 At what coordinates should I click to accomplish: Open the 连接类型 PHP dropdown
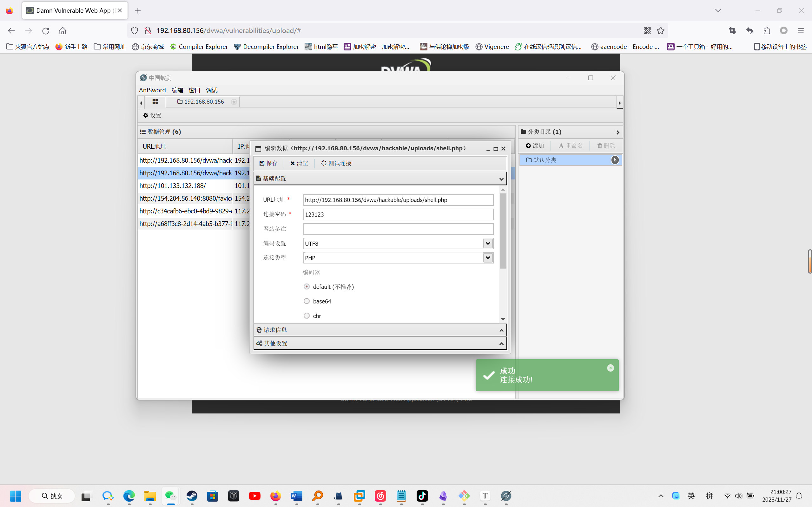pos(487,258)
